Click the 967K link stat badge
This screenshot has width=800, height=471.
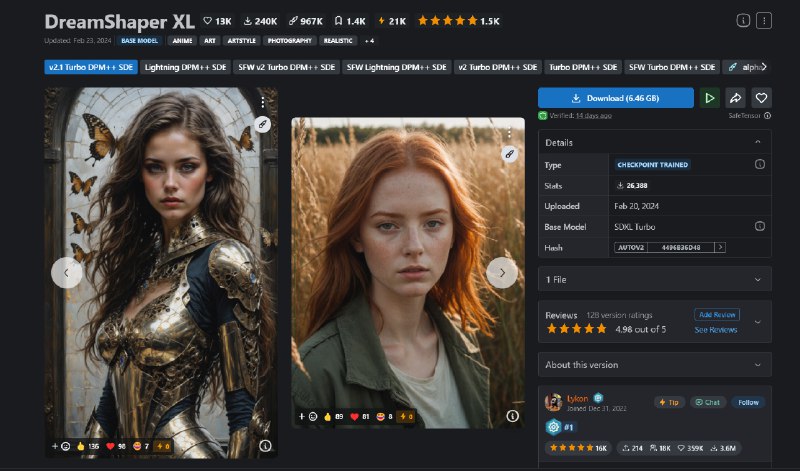point(305,21)
